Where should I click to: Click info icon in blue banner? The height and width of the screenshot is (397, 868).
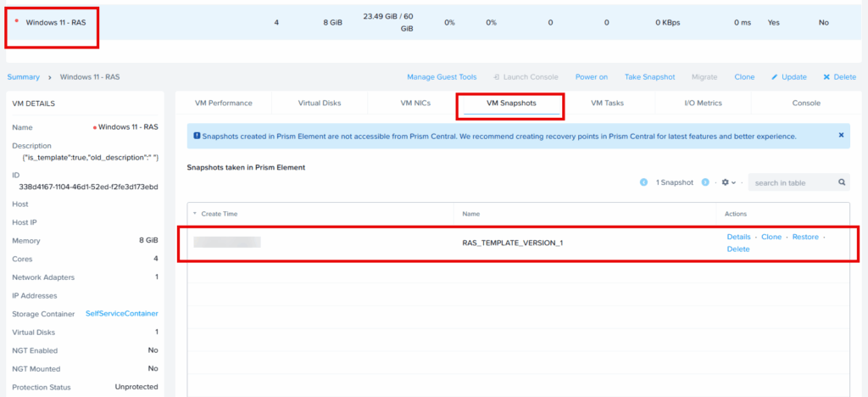[197, 136]
